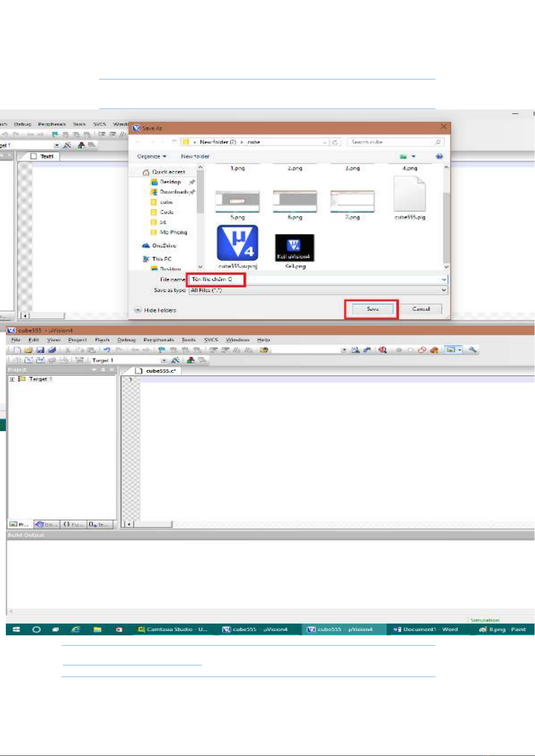Viewport: 535px width, 756px height.
Task: Open the Organize dropdown in Save As dialog
Action: click(152, 156)
